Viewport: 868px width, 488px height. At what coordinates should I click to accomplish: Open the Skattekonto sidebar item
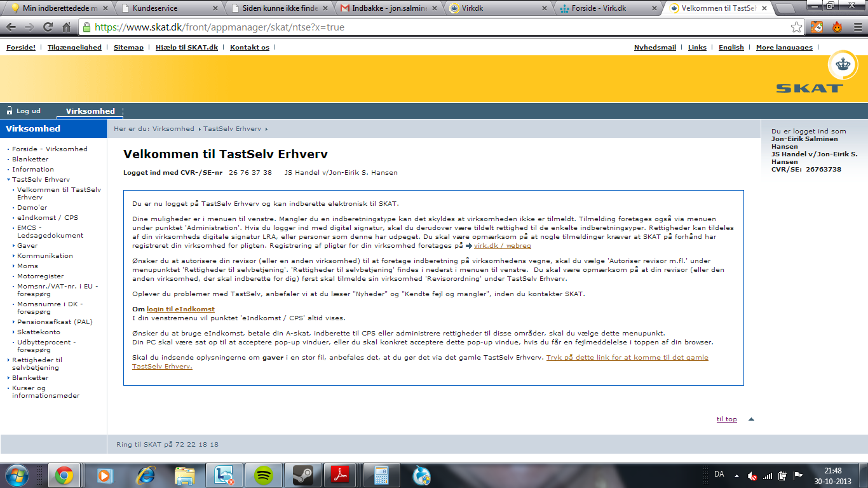pos(39,332)
